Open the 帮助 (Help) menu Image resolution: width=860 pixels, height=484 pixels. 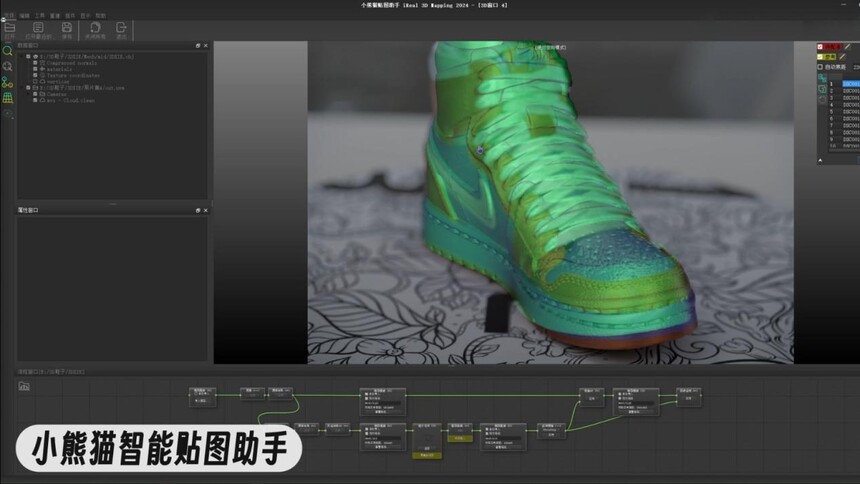(101, 16)
